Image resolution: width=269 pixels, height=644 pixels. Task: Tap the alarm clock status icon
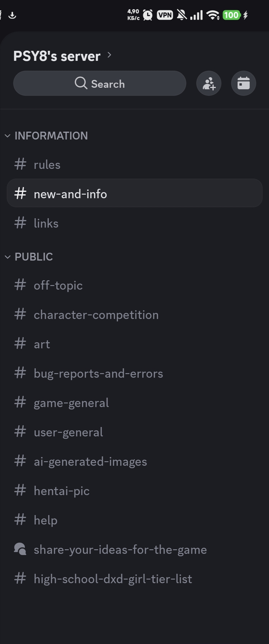(x=148, y=15)
